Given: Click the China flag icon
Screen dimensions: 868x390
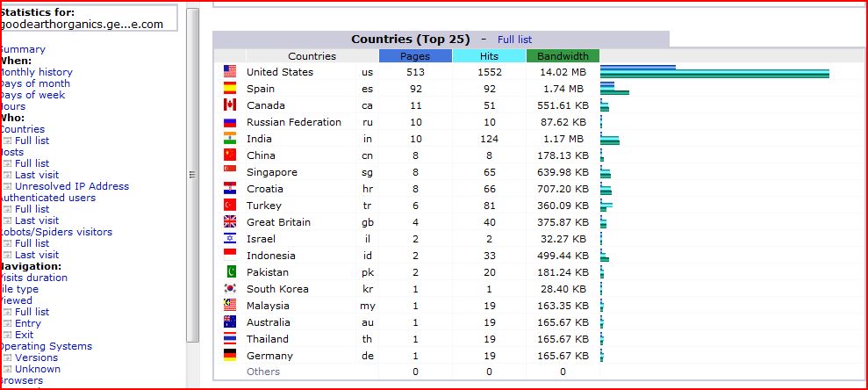Looking at the screenshot, I should pyautogui.click(x=230, y=155).
